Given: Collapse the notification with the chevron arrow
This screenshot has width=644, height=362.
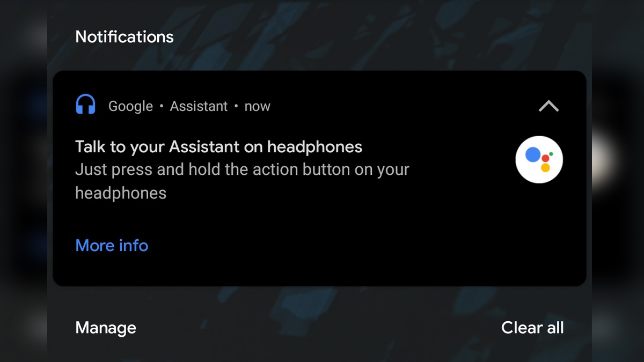Looking at the screenshot, I should [x=548, y=106].
